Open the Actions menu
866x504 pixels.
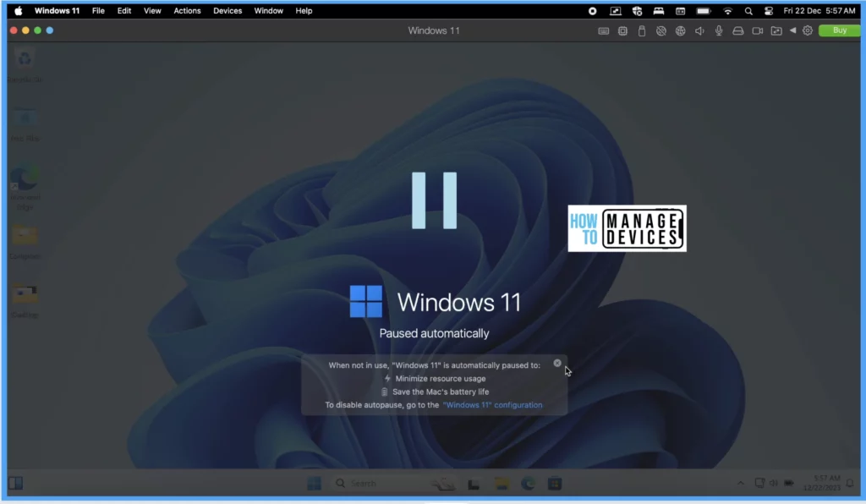(187, 10)
